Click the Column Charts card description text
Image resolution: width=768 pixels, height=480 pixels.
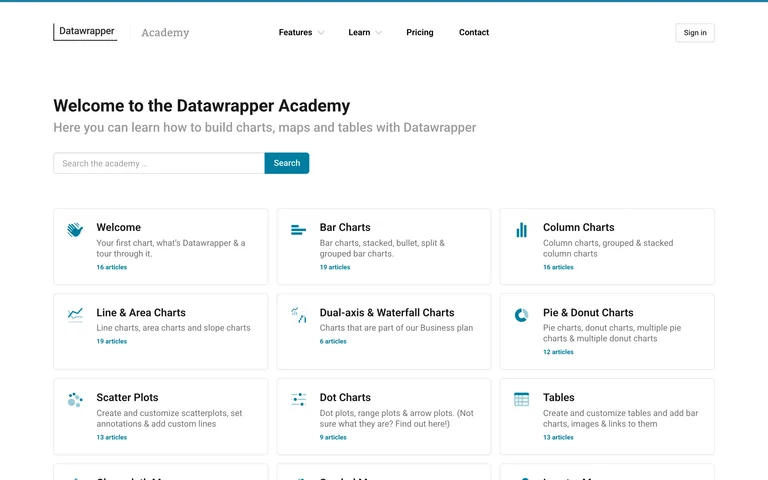coord(608,248)
